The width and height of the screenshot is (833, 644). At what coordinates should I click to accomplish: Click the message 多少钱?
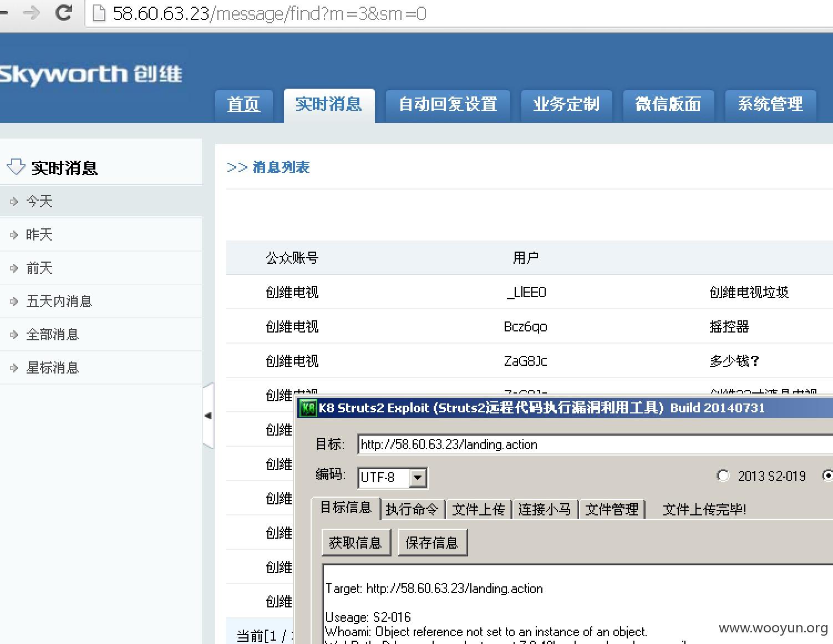click(x=734, y=361)
